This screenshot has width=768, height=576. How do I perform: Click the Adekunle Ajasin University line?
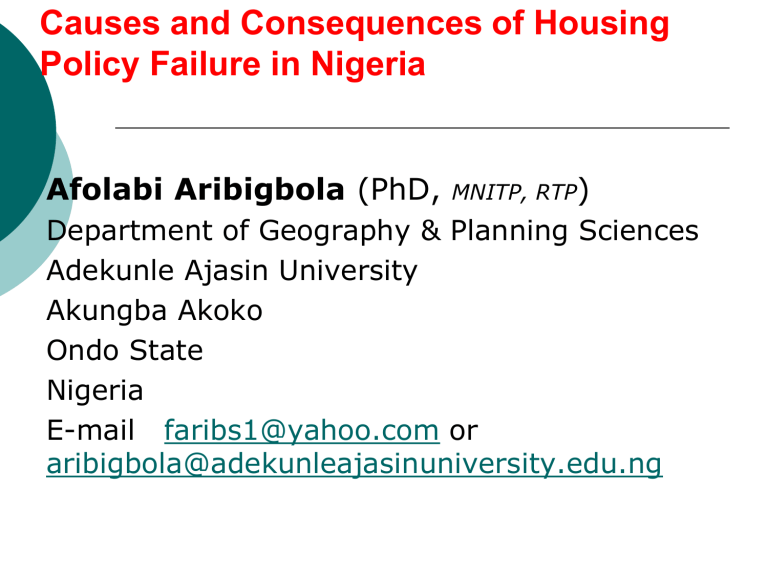[232, 270]
